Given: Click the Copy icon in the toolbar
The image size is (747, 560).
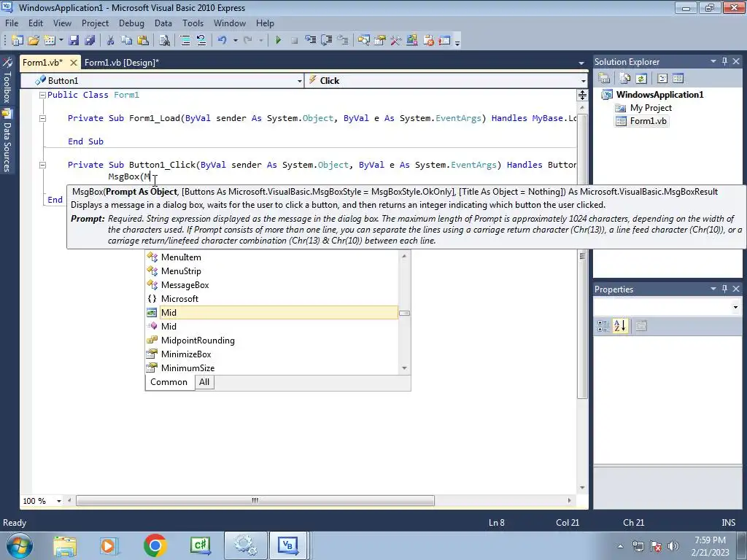Looking at the screenshot, I should pyautogui.click(x=126, y=41).
